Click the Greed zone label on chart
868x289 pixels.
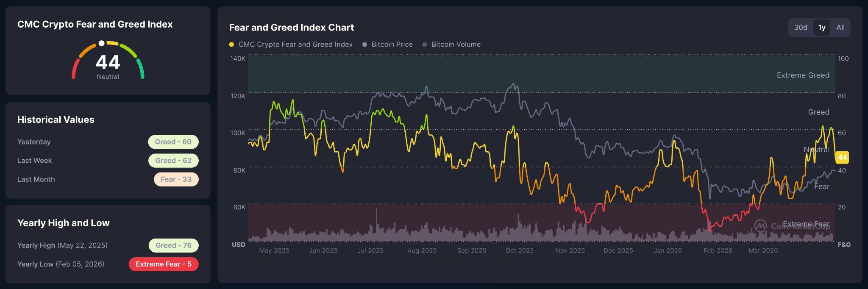tap(818, 112)
